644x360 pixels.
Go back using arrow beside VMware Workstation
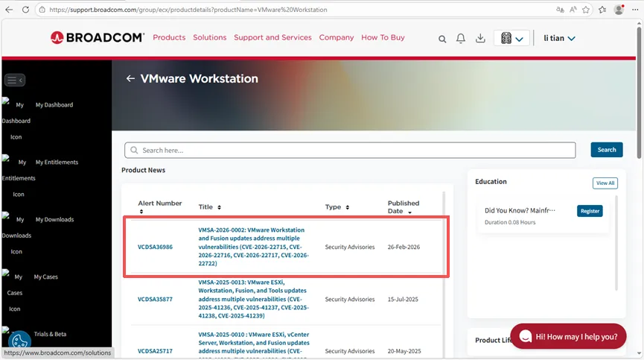(x=130, y=78)
